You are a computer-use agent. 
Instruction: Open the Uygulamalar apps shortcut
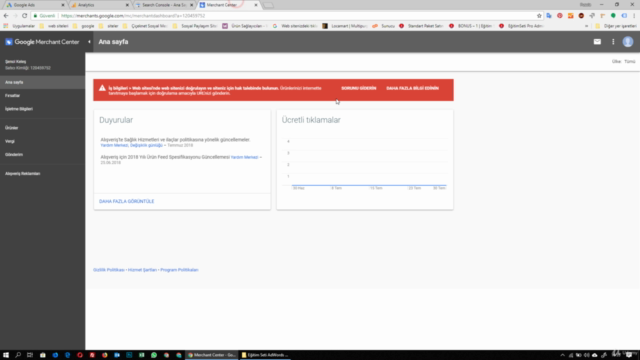point(20,26)
